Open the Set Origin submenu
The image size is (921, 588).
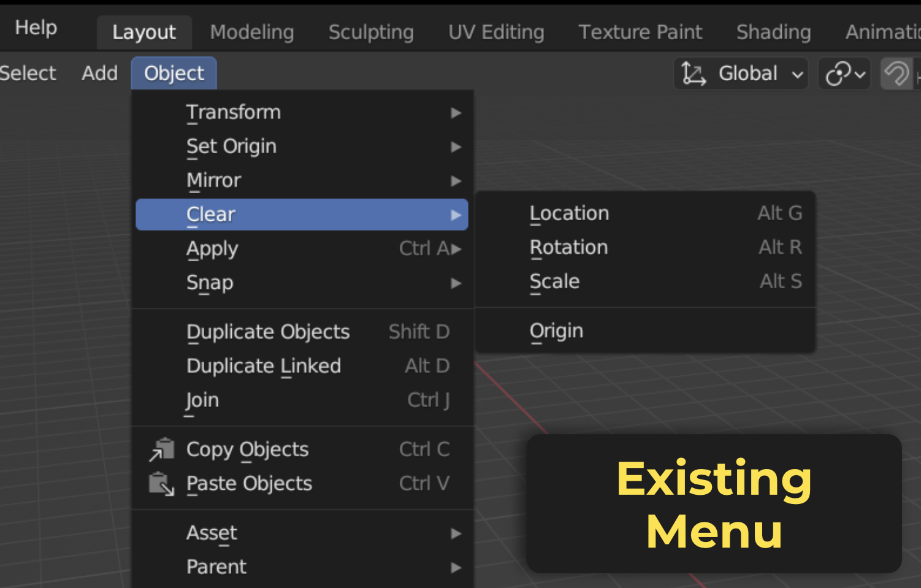[302, 147]
